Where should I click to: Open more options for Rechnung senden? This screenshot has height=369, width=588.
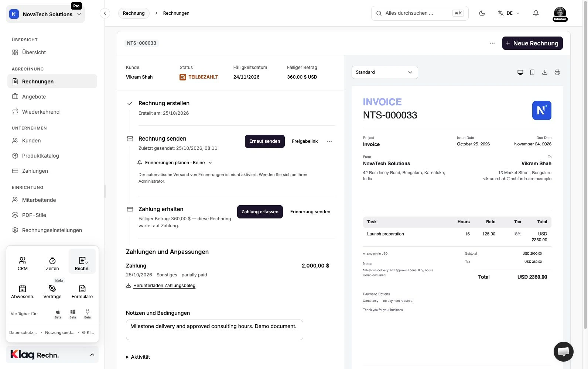click(x=329, y=141)
